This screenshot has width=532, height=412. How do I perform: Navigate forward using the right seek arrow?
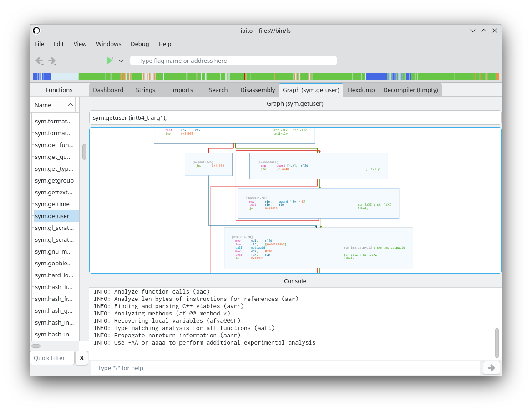[x=51, y=61]
